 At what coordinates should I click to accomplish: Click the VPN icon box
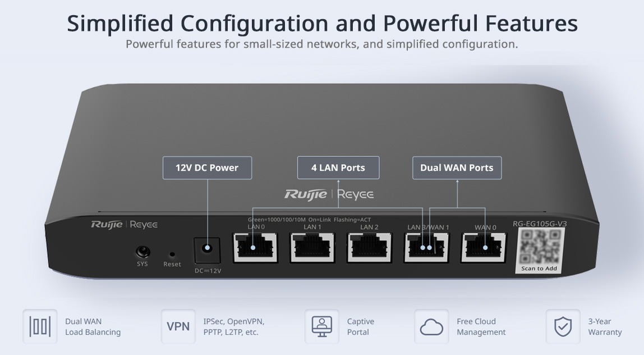click(x=178, y=326)
